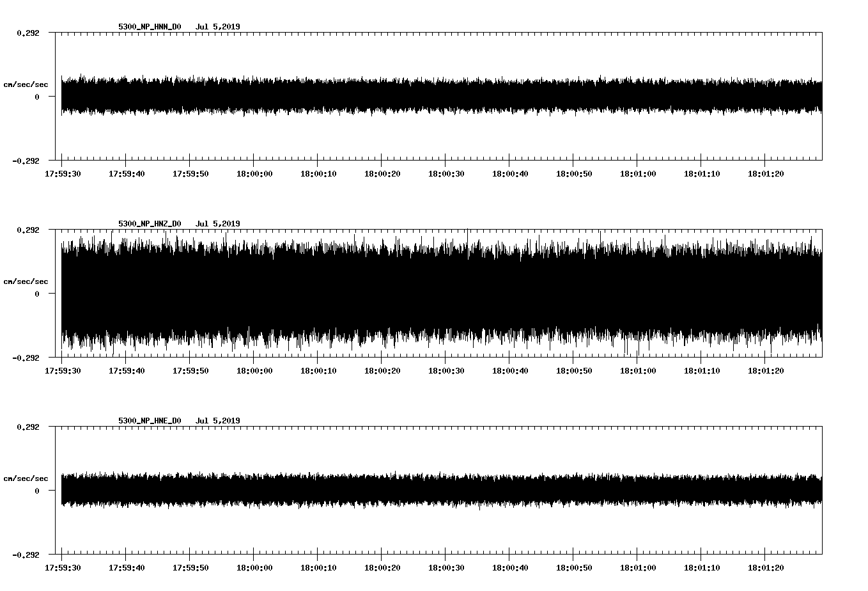Click the 18:01:00 time label on HNN axis
Viewport: 868px width, 591px height.
[638, 174]
